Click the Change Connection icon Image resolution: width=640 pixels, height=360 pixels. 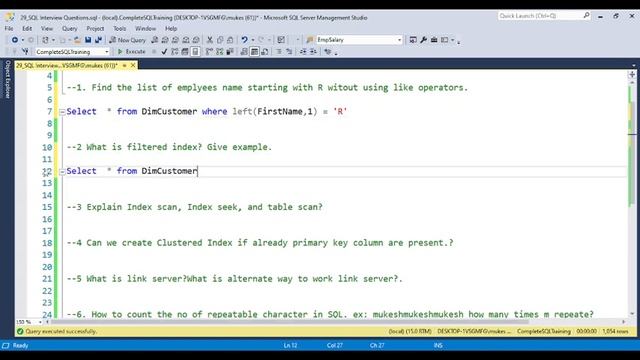(25, 51)
